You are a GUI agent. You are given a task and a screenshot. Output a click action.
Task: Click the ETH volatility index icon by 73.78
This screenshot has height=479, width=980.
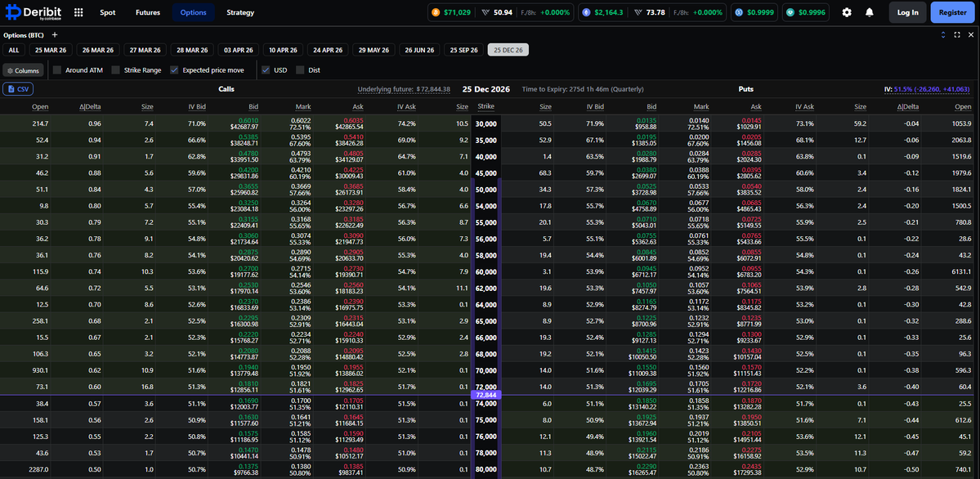pyautogui.click(x=638, y=12)
